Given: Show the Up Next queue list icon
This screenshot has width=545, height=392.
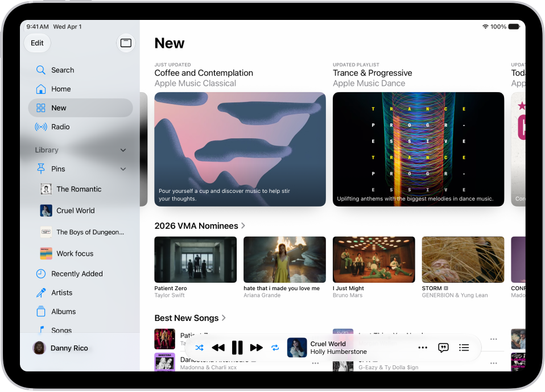Looking at the screenshot, I should [464, 348].
